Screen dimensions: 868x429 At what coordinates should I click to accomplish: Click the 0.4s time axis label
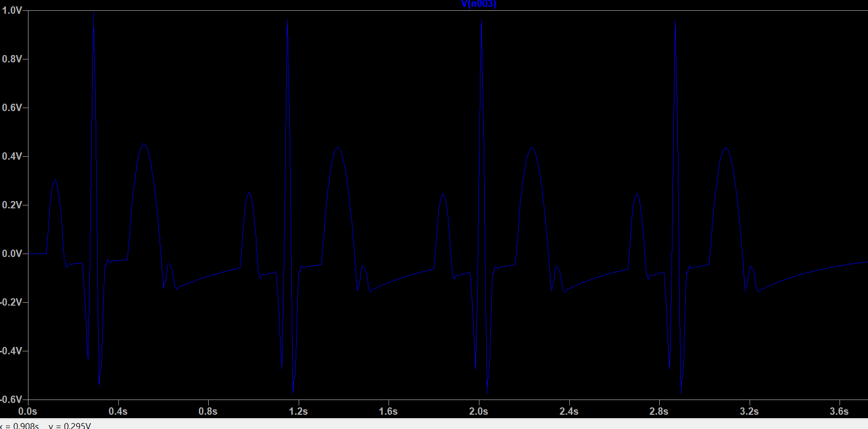[118, 411]
